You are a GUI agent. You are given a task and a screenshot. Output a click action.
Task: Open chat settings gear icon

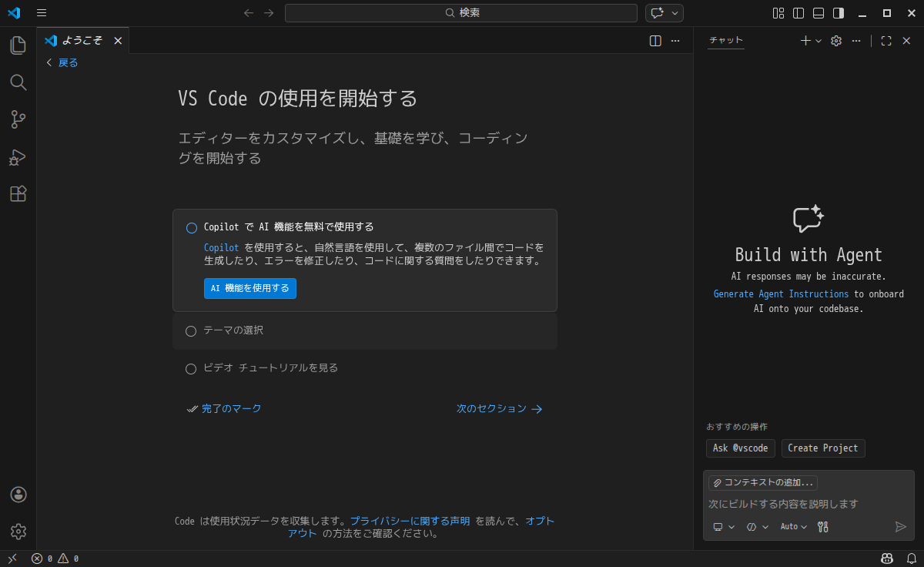(x=836, y=41)
